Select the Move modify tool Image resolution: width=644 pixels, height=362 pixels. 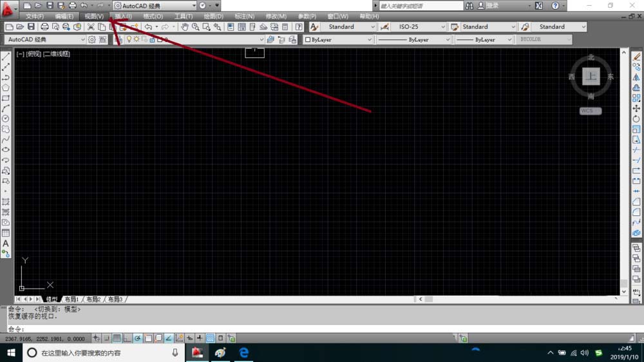click(x=636, y=108)
